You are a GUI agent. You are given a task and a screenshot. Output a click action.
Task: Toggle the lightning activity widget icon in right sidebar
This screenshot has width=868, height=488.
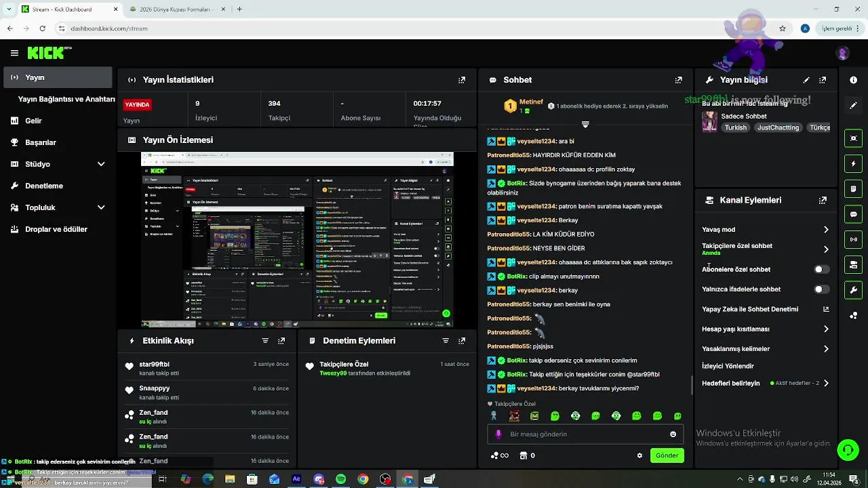tap(853, 163)
